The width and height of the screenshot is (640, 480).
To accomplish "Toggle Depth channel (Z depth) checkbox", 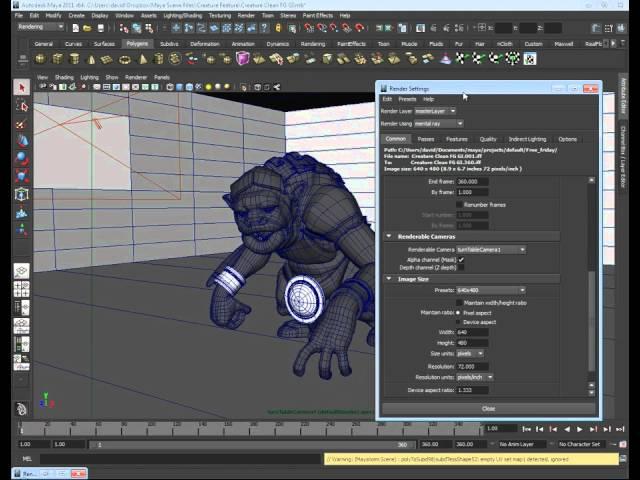I will coord(461,267).
